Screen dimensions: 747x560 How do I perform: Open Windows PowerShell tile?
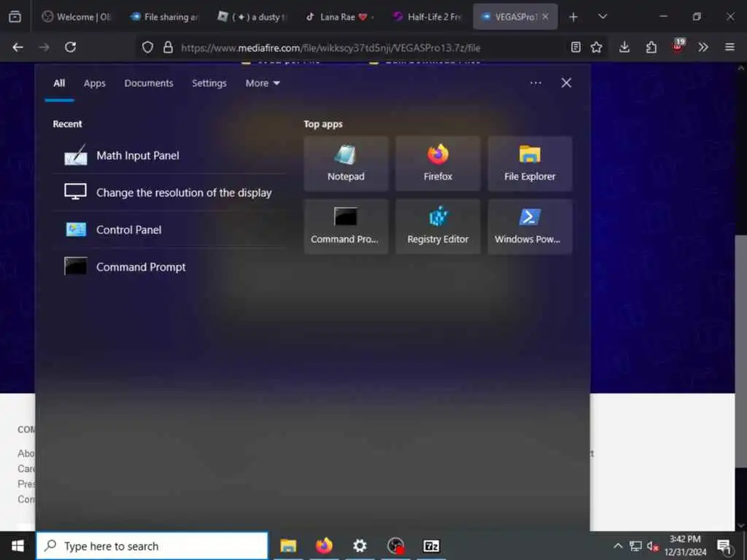click(530, 226)
